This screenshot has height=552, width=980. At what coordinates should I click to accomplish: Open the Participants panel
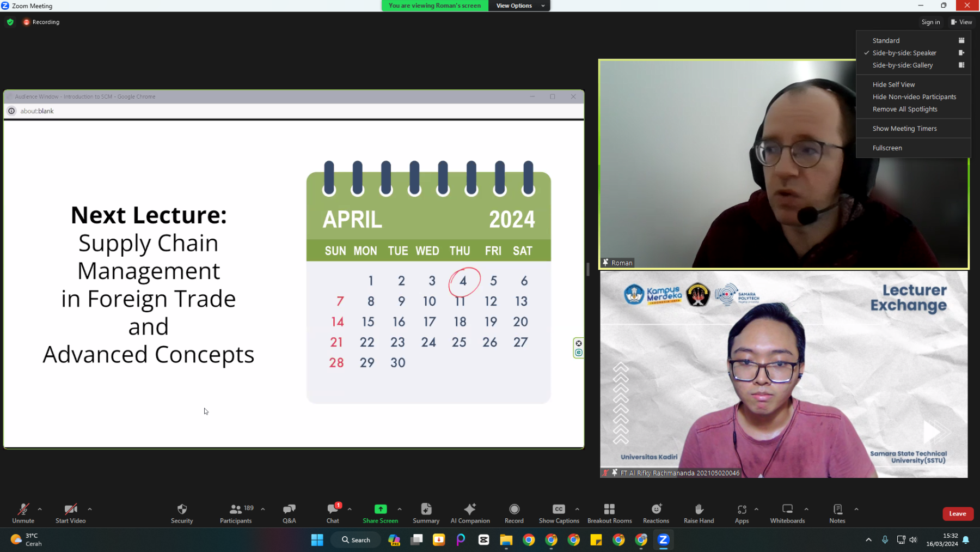pos(236,513)
